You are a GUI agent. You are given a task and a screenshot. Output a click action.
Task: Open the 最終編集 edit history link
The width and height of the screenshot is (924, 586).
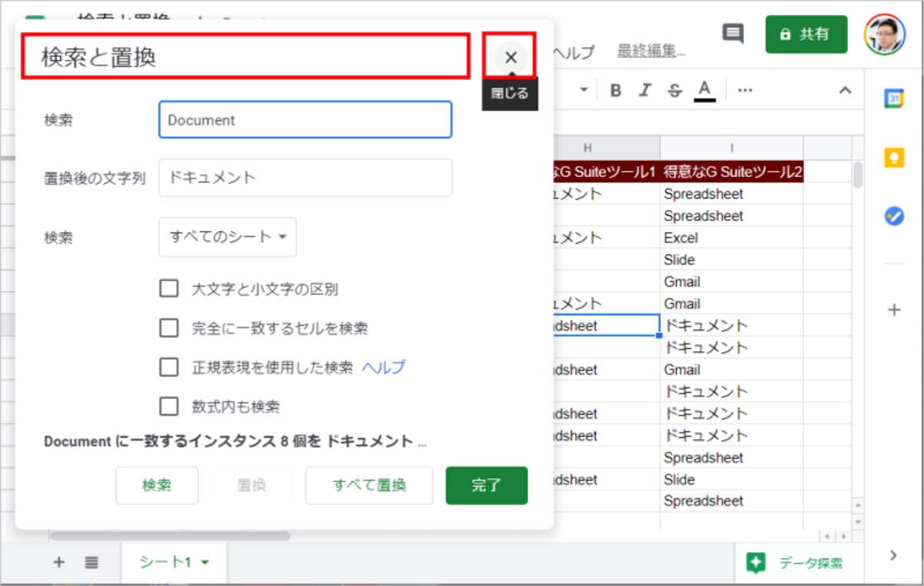click(x=651, y=52)
